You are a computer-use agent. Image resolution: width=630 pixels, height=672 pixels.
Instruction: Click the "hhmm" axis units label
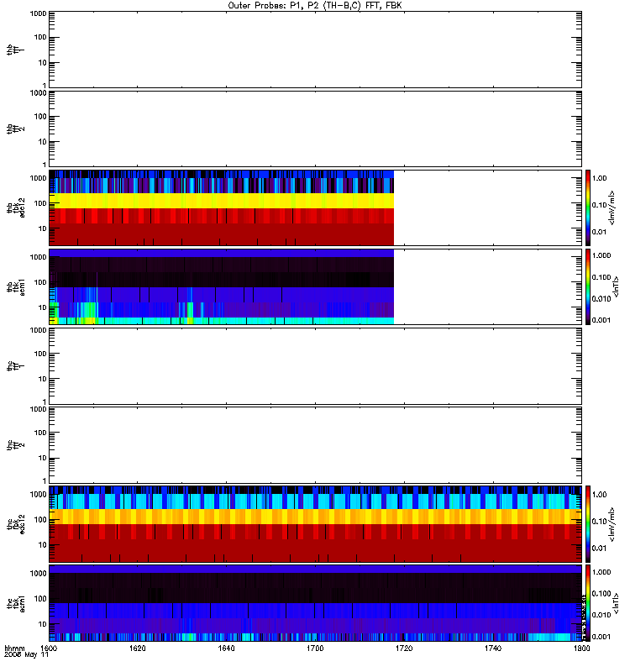(x=14, y=648)
